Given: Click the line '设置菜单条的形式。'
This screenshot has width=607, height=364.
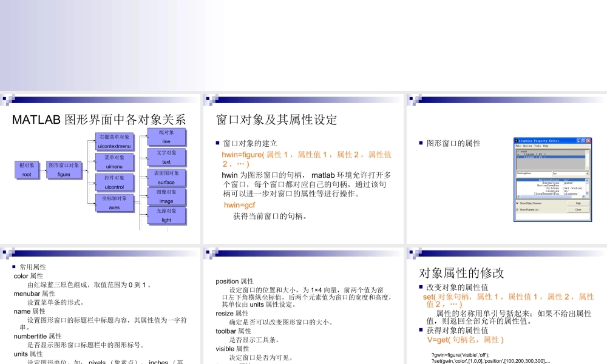Looking at the screenshot, I should (56, 303).
